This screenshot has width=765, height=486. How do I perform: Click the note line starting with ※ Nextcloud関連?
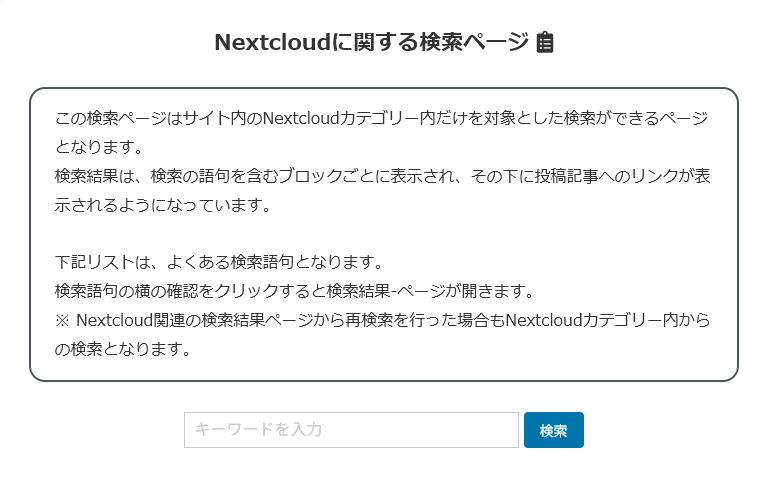(x=382, y=321)
